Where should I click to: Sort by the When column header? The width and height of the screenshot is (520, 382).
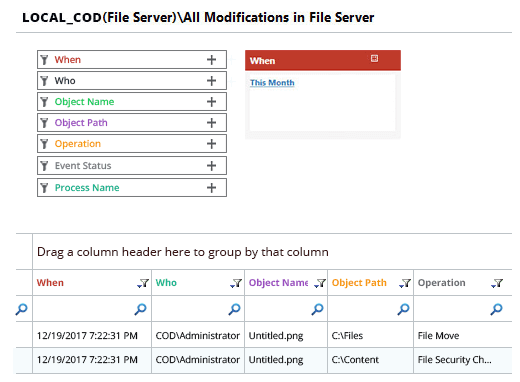coord(50,283)
